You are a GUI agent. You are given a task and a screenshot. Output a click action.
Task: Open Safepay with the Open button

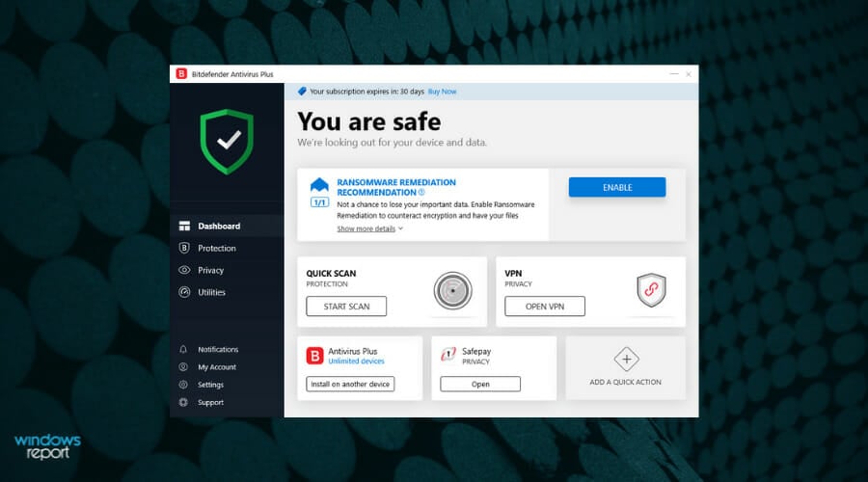click(480, 384)
